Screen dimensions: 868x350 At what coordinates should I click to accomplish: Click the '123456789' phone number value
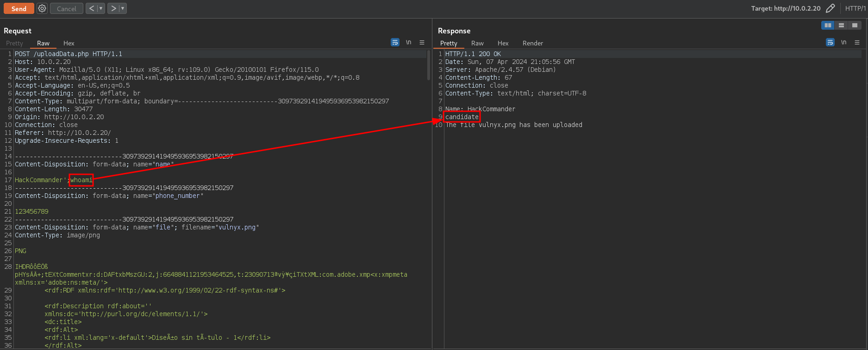tap(31, 211)
